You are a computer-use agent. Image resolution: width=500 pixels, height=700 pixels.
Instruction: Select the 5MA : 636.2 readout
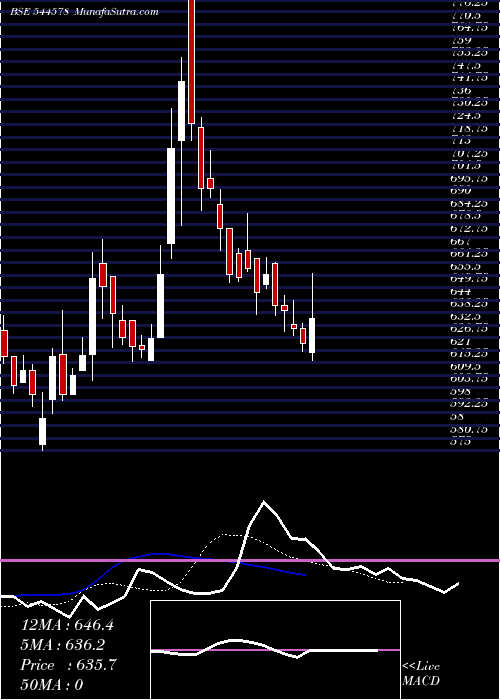(x=64, y=645)
